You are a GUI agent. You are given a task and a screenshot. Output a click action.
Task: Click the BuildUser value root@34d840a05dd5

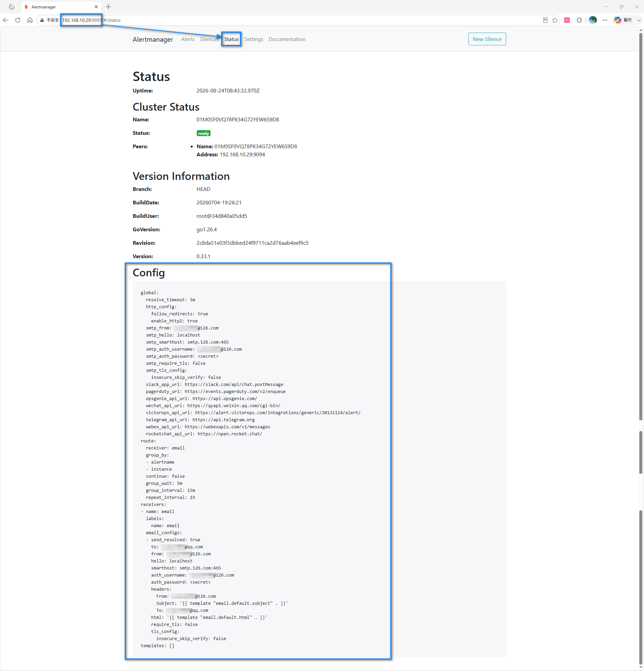(222, 216)
